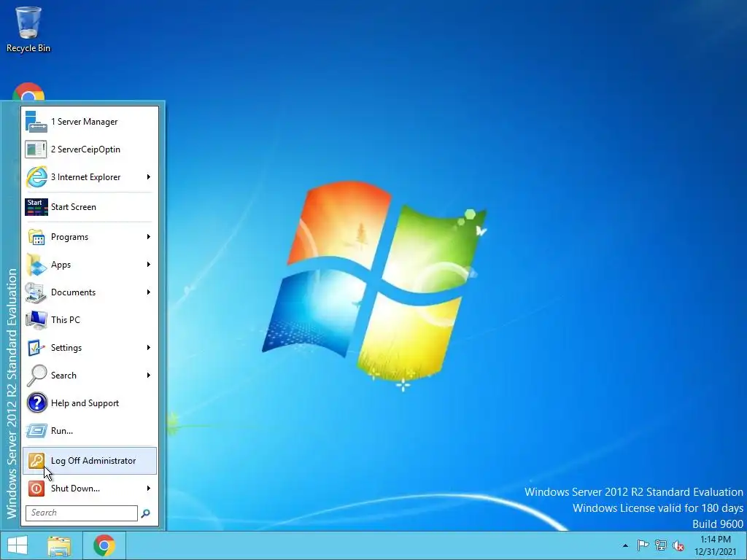Click the 'Documents' text label
This screenshot has height=560, width=747.
coord(74,292)
